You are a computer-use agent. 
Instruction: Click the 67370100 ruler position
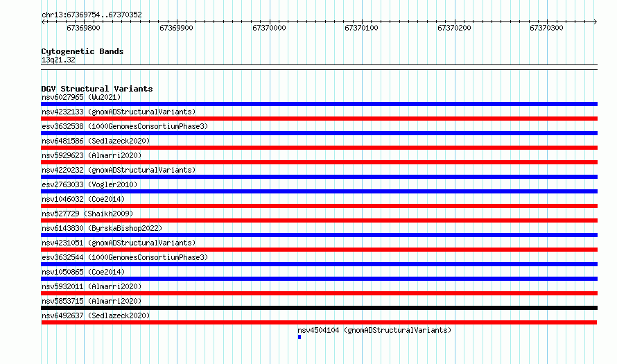tap(361, 28)
